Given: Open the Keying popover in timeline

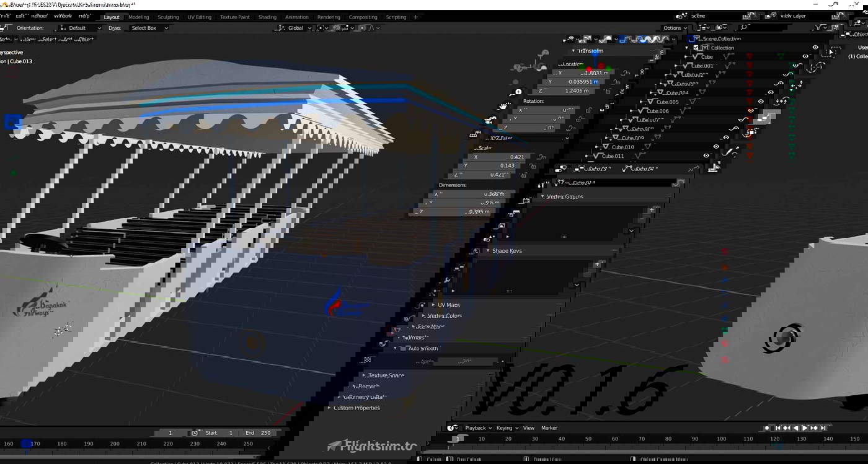Looking at the screenshot, I should [x=507, y=427].
